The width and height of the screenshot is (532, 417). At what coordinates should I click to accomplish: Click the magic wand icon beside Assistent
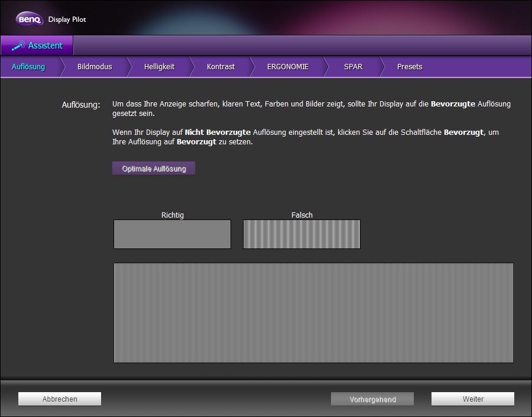click(18, 46)
